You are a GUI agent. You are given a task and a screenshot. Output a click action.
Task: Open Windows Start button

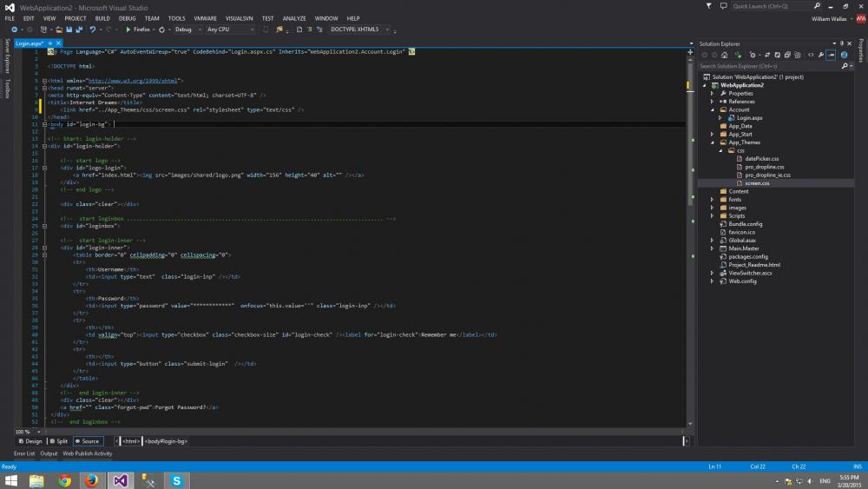point(10,480)
